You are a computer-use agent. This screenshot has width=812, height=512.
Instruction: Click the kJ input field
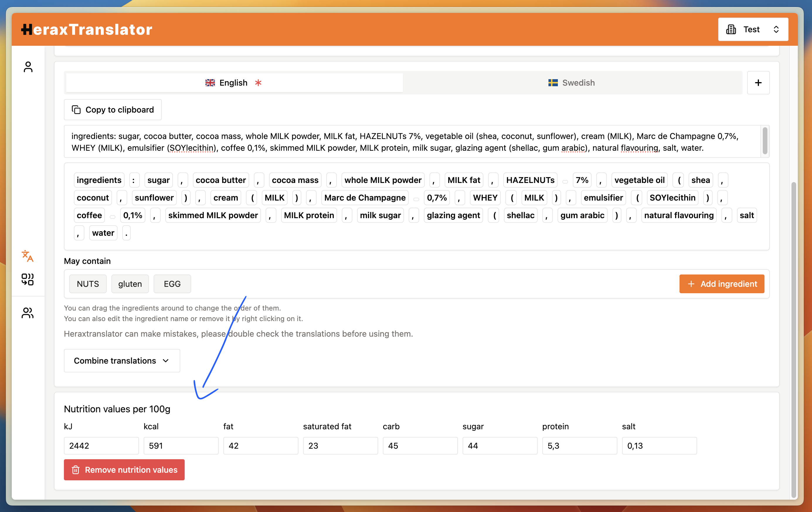(101, 446)
